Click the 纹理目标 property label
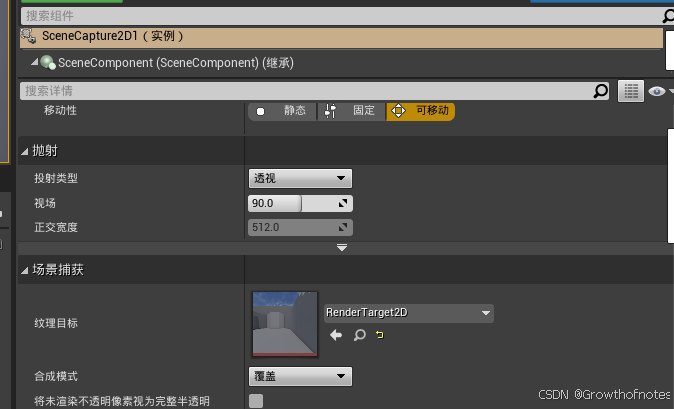The image size is (674, 409). (x=56, y=324)
